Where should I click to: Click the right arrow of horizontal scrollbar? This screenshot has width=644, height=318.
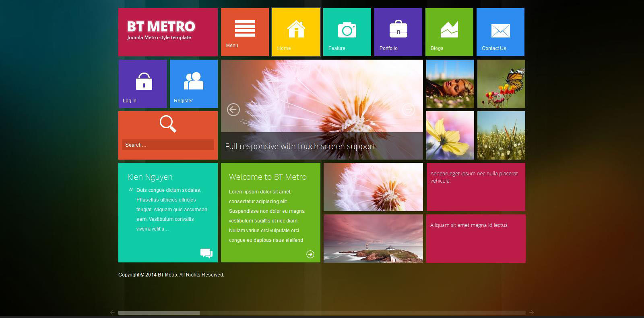pyautogui.click(x=531, y=312)
